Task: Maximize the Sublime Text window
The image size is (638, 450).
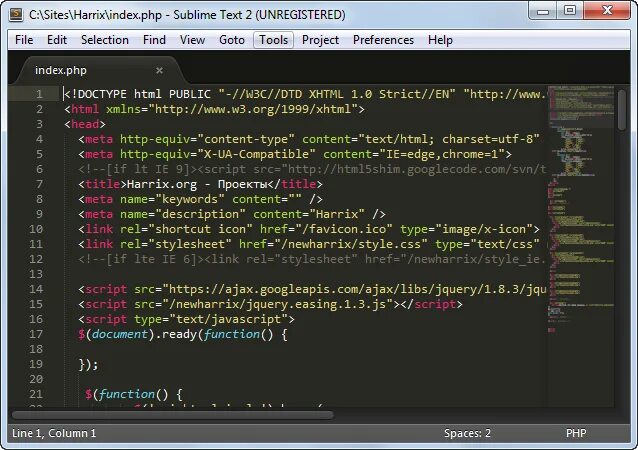Action: (570, 11)
